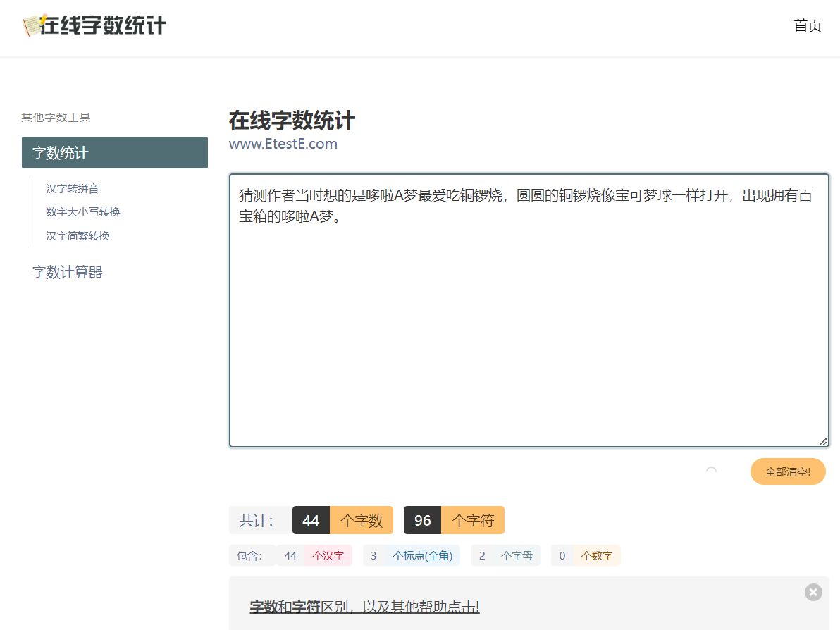Screen dimensions: 840x630
Task: Click the 全部清空! button
Action: point(788,471)
